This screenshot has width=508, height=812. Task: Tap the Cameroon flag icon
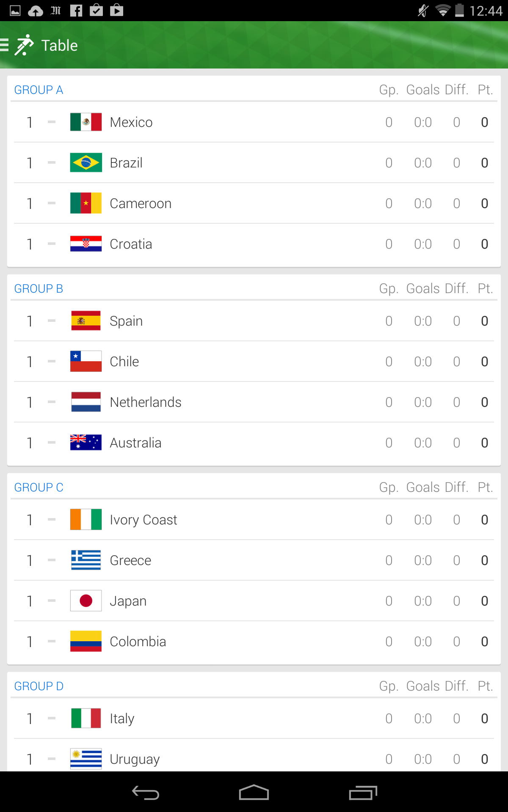86,203
